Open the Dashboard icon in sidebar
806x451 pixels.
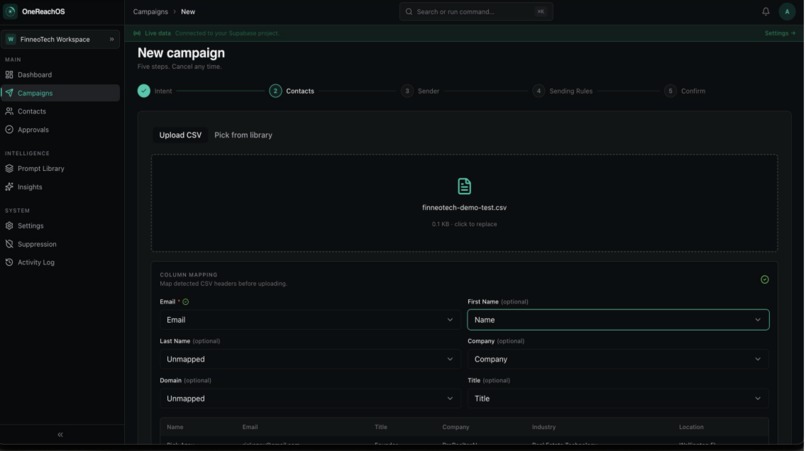pyautogui.click(x=9, y=75)
